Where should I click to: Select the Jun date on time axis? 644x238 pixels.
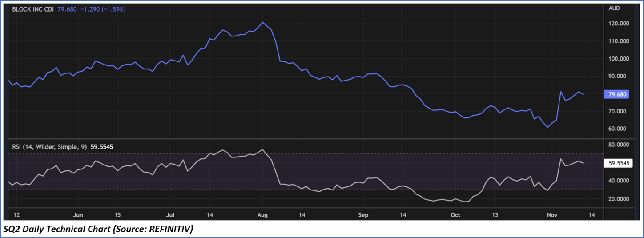[x=78, y=215]
